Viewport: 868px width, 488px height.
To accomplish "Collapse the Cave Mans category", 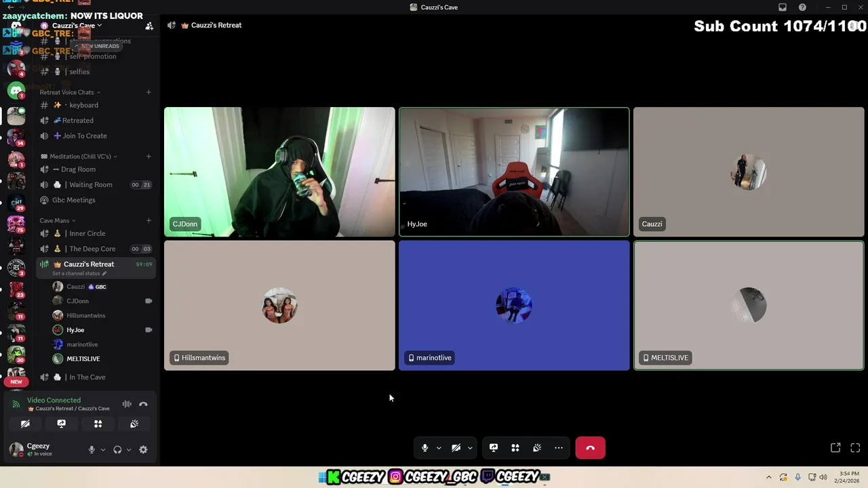I will pyautogui.click(x=58, y=220).
